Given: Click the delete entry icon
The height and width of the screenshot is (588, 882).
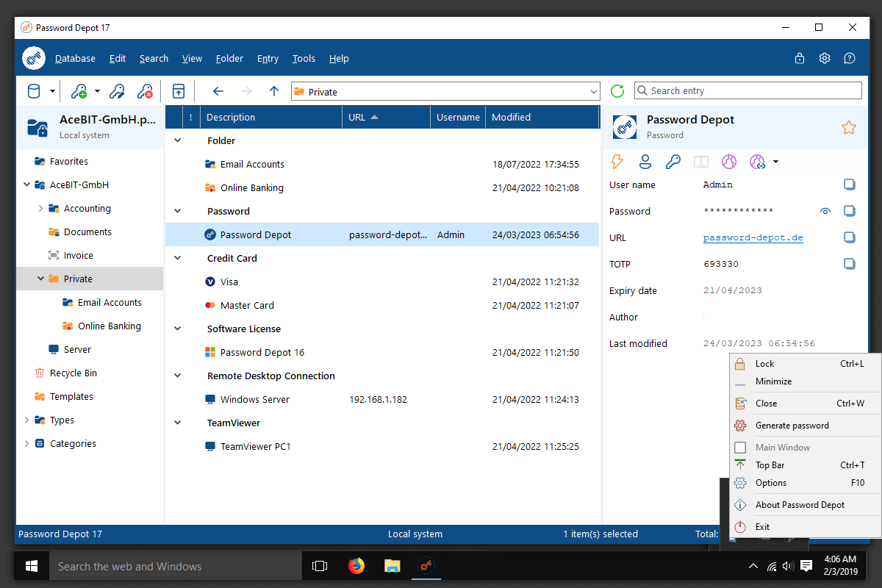Looking at the screenshot, I should coord(146,92).
